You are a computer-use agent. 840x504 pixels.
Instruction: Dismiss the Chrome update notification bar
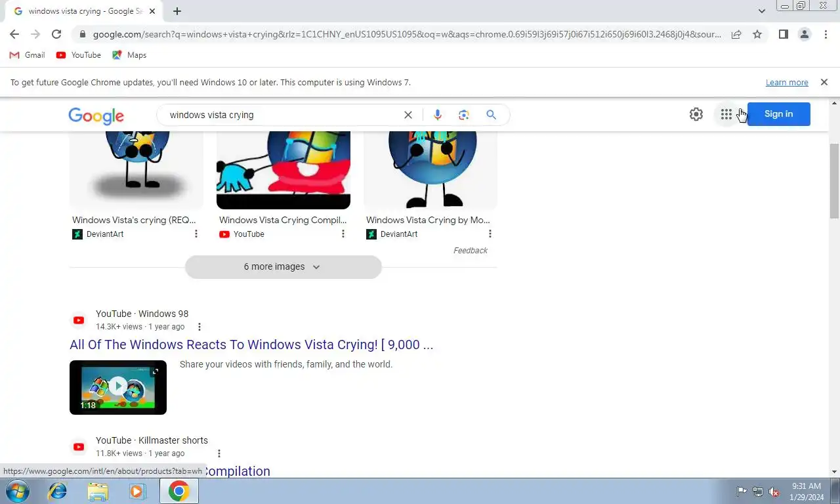tap(824, 82)
